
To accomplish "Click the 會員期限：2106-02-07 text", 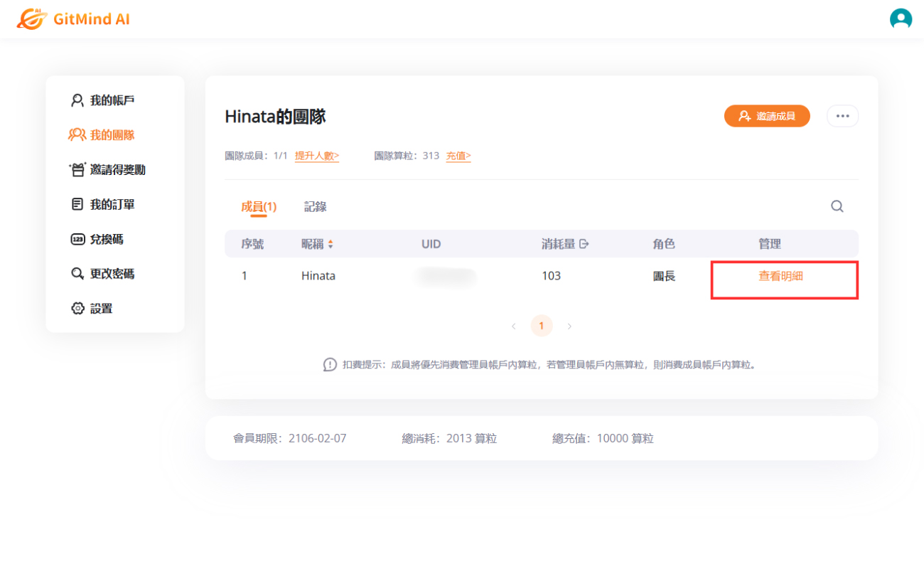I will [290, 439].
